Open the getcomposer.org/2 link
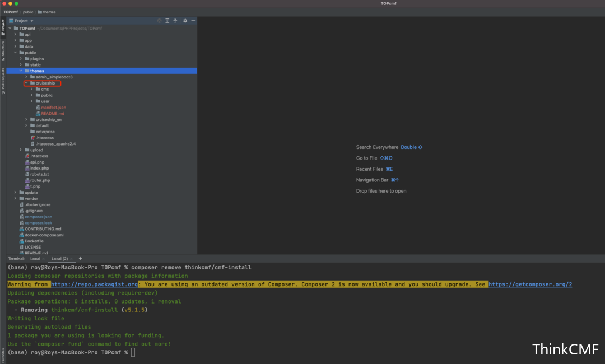This screenshot has width=605, height=364. [530, 284]
